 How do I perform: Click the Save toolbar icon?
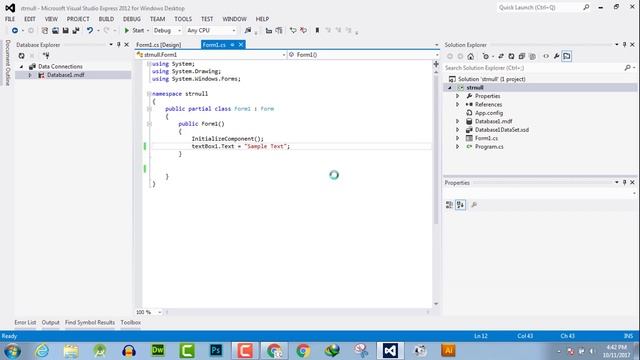coord(65,31)
